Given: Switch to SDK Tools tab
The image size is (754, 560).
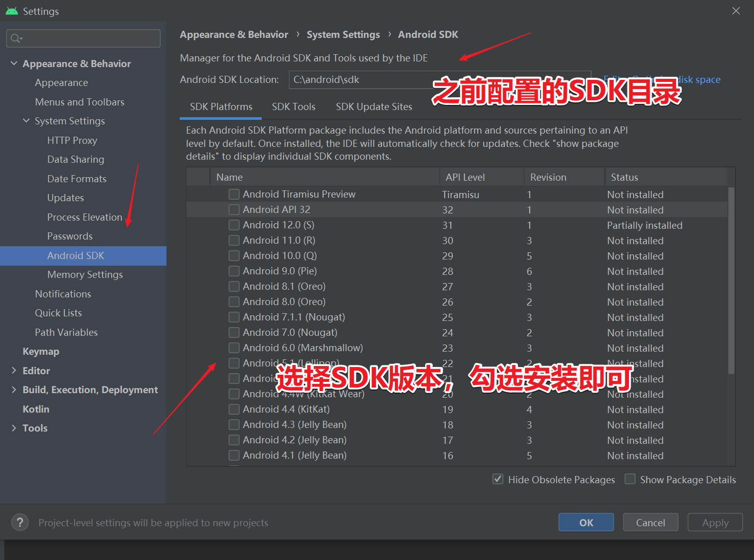Looking at the screenshot, I should point(294,106).
